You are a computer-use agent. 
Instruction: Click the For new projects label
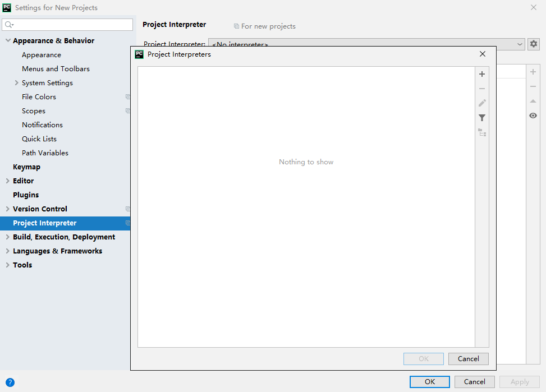[268, 26]
